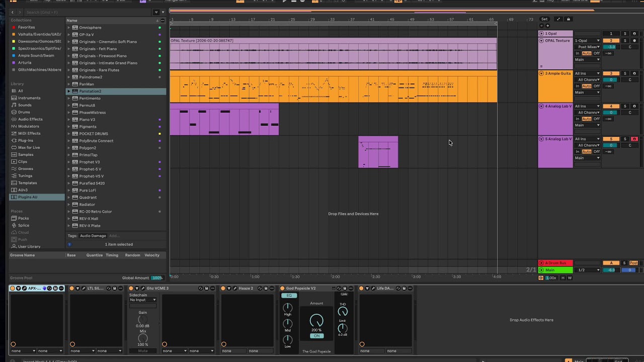Click the W button below Main track
The width and height of the screenshot is (644, 362).
pyautogui.click(x=570, y=278)
